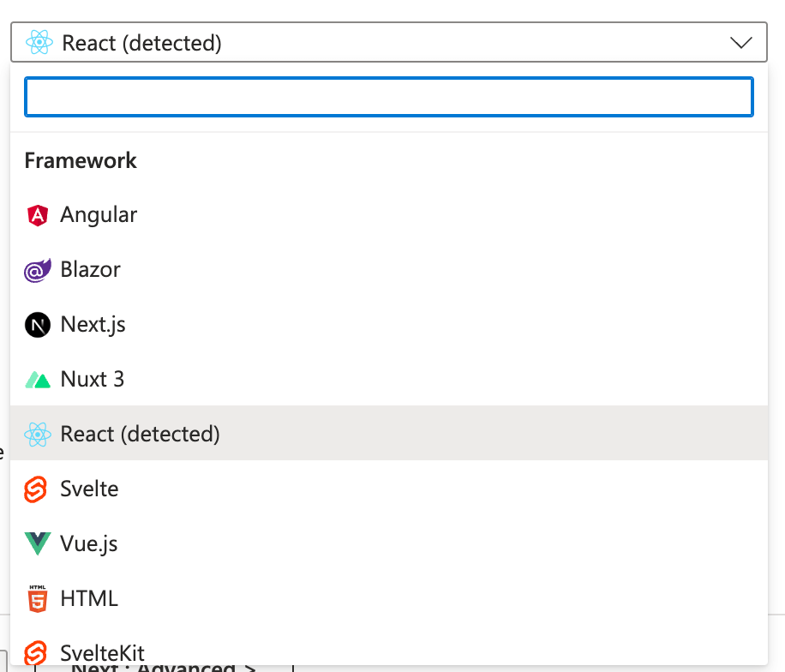The height and width of the screenshot is (672, 785).
Task: Select the Nuxt 3 list entry
Action: (92, 380)
